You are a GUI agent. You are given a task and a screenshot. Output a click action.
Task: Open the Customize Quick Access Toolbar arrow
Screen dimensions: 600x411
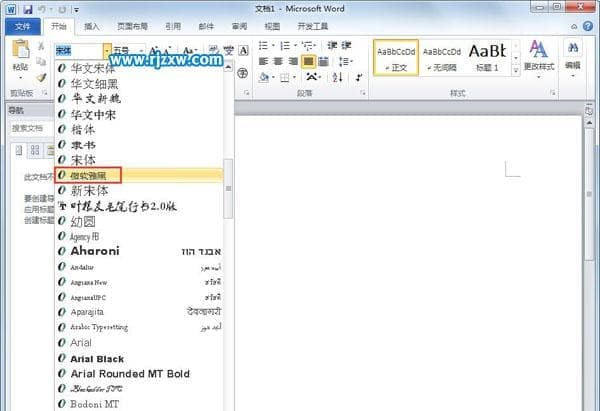(x=76, y=10)
